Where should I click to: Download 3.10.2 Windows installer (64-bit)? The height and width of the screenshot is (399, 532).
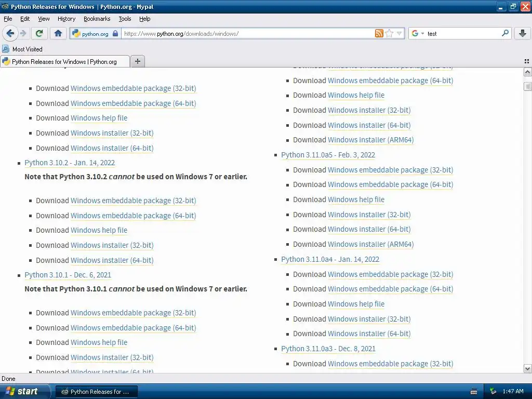pos(112,260)
